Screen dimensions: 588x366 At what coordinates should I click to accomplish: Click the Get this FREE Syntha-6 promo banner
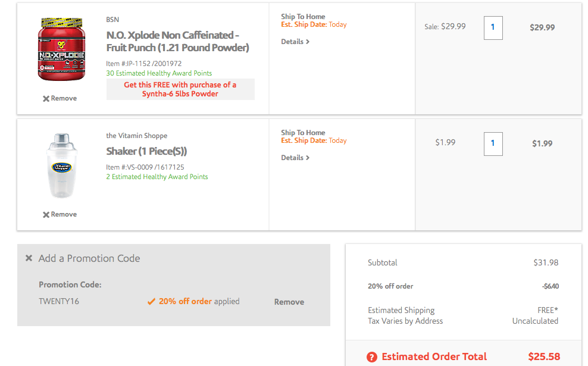coord(180,89)
